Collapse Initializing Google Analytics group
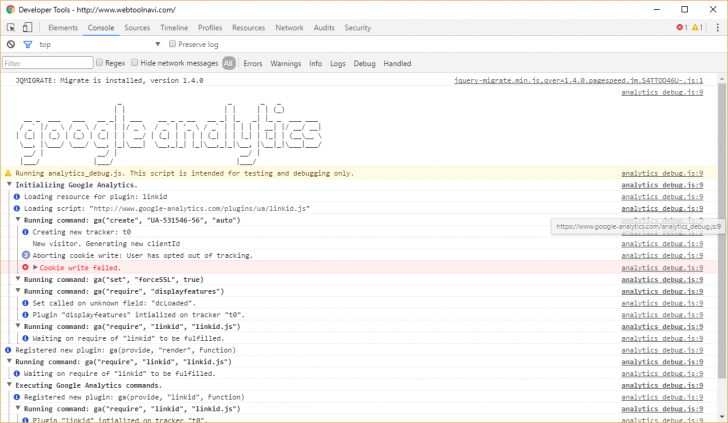The height and width of the screenshot is (423, 728). point(9,184)
